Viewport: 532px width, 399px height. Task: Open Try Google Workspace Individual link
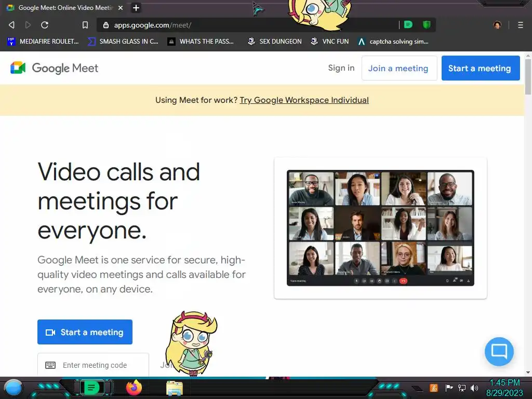click(x=304, y=100)
